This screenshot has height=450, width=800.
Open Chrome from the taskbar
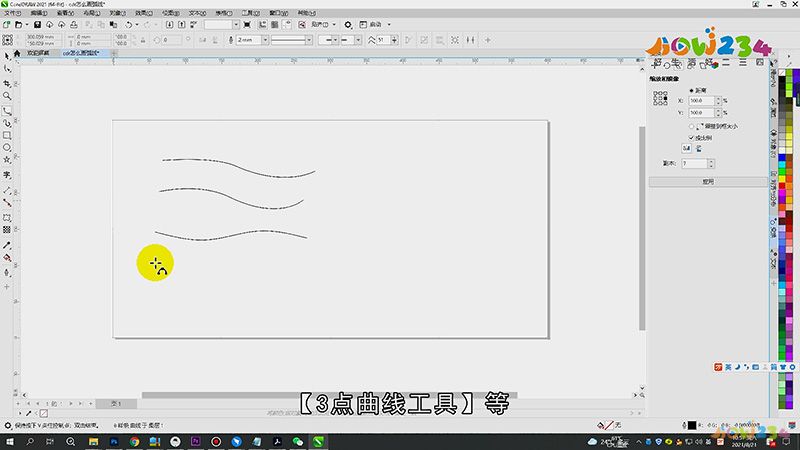click(x=134, y=441)
